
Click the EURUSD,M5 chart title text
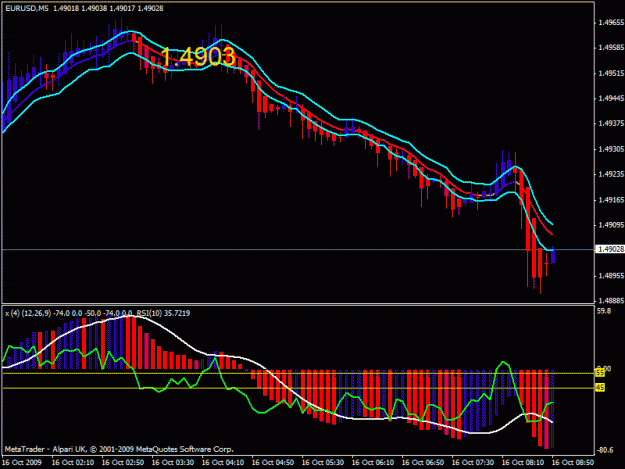click(27, 8)
